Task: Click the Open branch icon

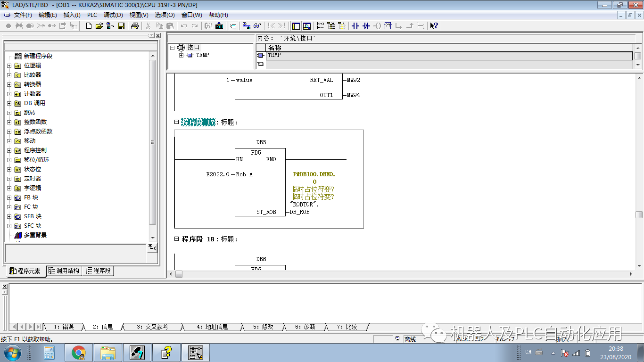Action: (x=399, y=26)
